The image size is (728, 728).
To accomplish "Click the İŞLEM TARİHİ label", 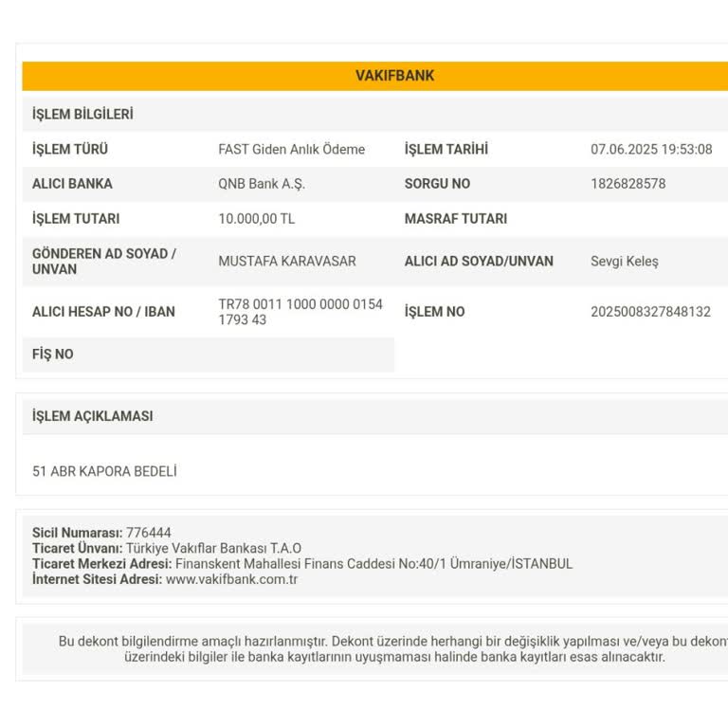I will pyautogui.click(x=446, y=150).
